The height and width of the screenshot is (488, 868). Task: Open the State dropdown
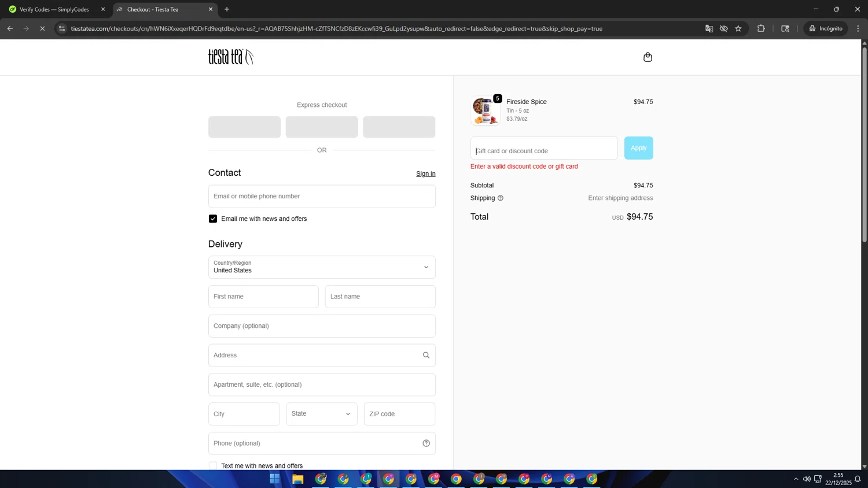pos(322,414)
